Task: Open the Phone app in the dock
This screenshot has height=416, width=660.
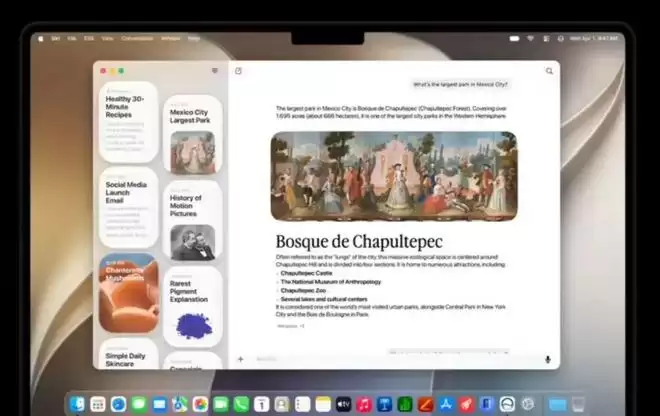Action: (x=241, y=405)
